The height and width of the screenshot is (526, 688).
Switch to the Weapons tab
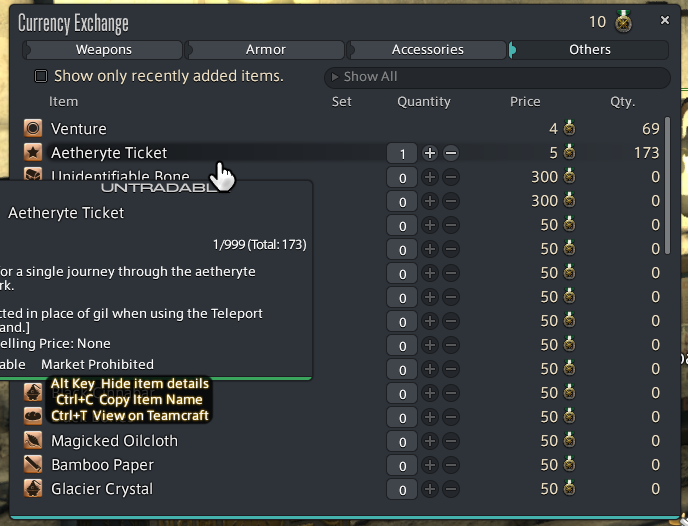103,50
